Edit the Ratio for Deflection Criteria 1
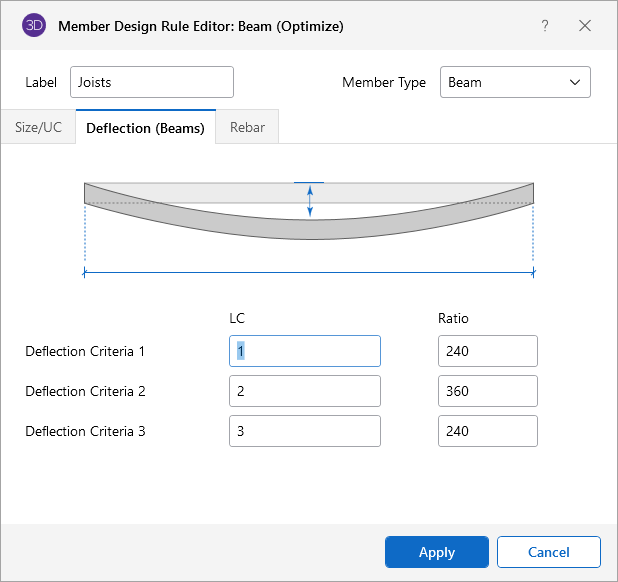Viewport: 618px width, 582px height. 487,351
